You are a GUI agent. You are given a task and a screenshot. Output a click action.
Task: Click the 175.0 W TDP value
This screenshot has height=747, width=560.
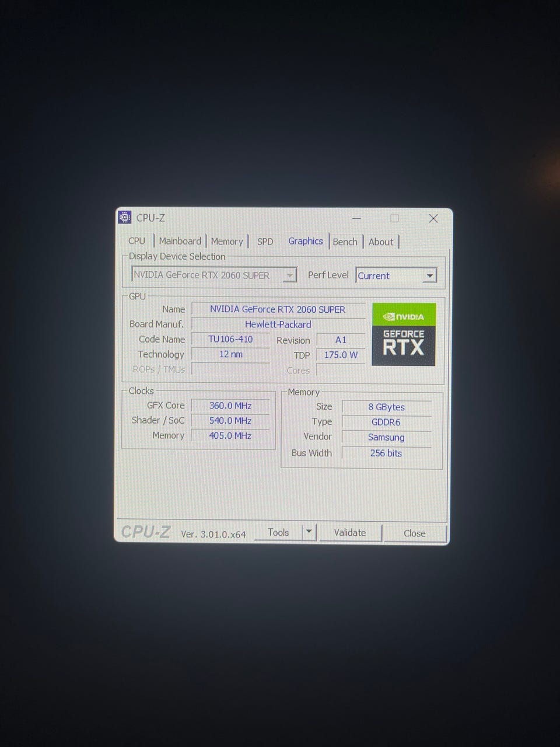(341, 355)
